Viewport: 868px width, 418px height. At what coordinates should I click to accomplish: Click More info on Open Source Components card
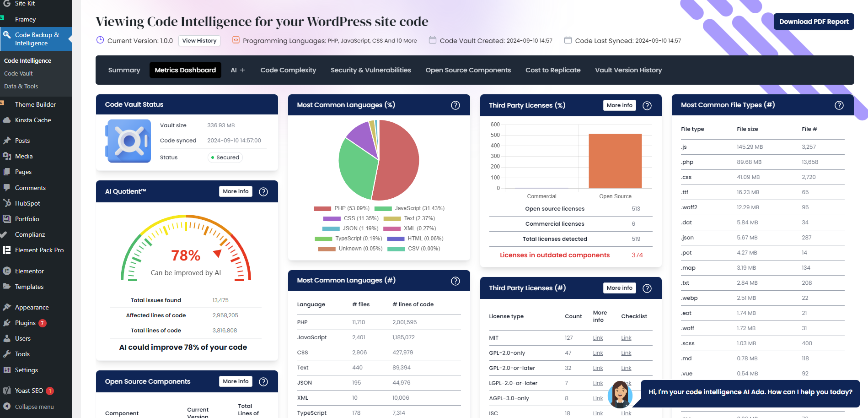coord(236,381)
